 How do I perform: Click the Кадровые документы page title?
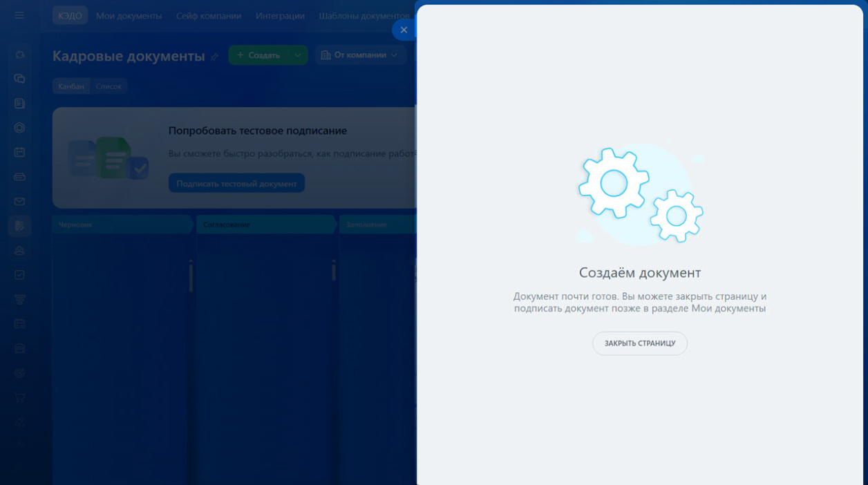click(129, 56)
